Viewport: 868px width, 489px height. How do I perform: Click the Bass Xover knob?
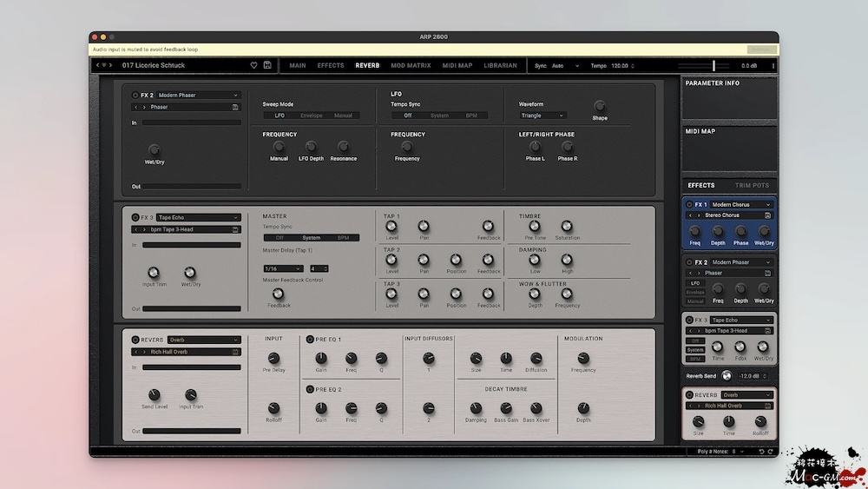click(x=536, y=408)
